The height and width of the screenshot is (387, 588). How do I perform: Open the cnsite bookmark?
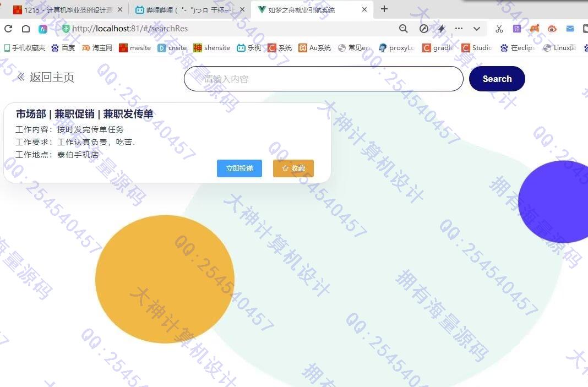(x=172, y=48)
